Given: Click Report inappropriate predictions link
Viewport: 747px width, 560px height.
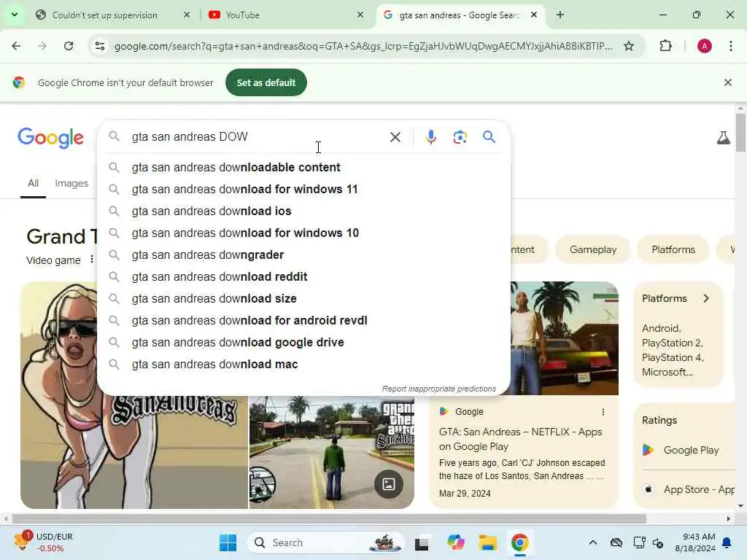Looking at the screenshot, I should pos(438,389).
